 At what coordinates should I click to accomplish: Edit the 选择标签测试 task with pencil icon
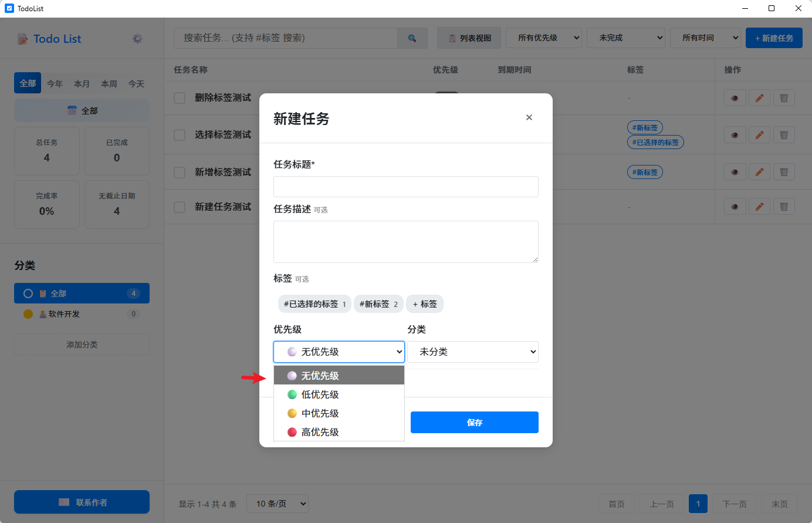[759, 135]
